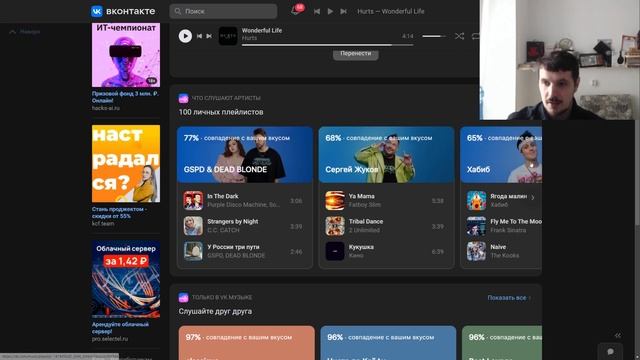Go to next track in player panel
Image resolution: width=640 pixels, height=360 pixels.
pos(209,36)
